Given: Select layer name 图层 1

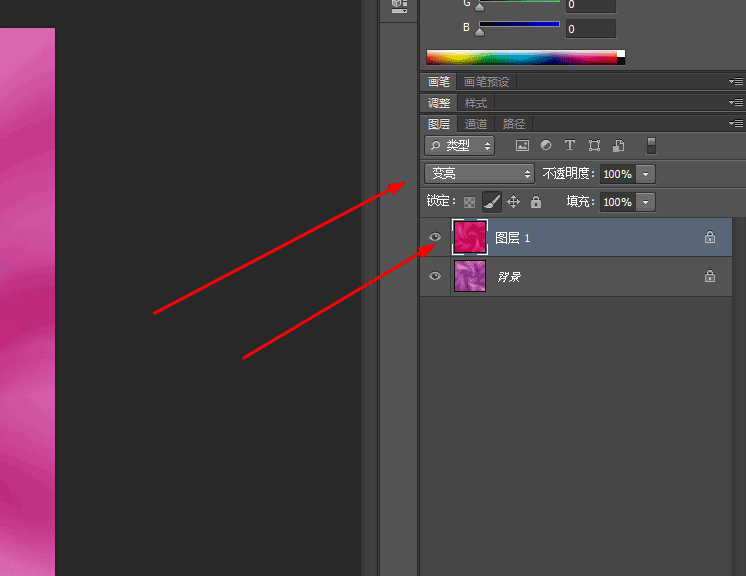Looking at the screenshot, I should click(x=512, y=238).
